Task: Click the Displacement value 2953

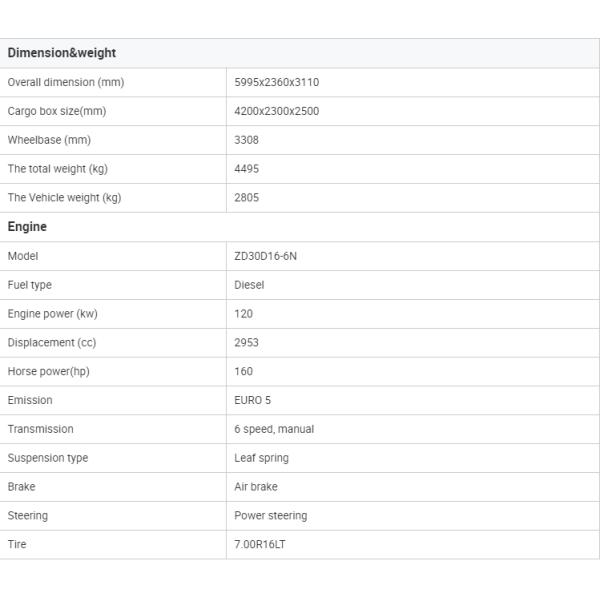Action: [x=247, y=343]
